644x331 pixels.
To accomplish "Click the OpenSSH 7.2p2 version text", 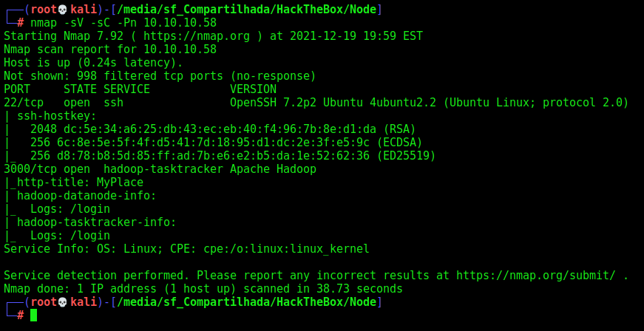I will pyautogui.click(x=273, y=102).
